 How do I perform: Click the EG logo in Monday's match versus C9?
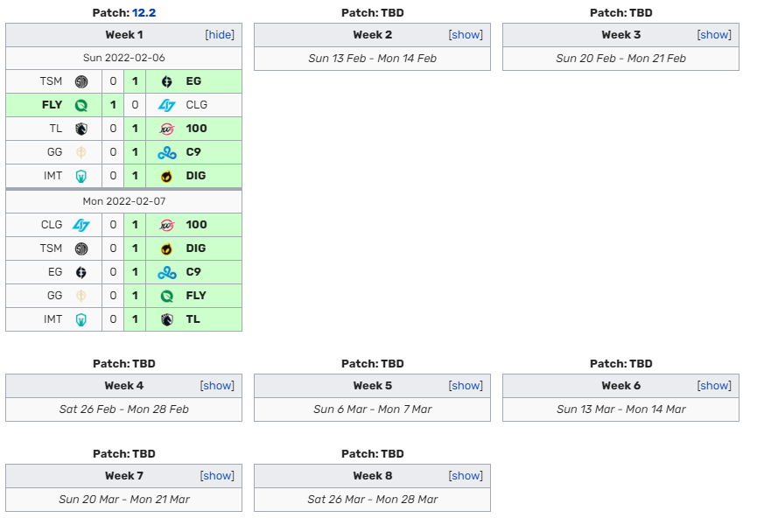click(x=81, y=272)
